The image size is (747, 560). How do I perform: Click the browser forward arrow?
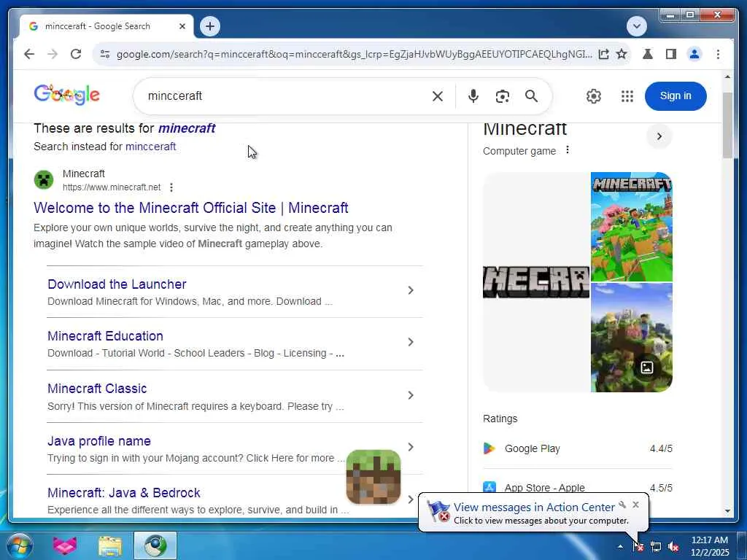click(x=53, y=54)
